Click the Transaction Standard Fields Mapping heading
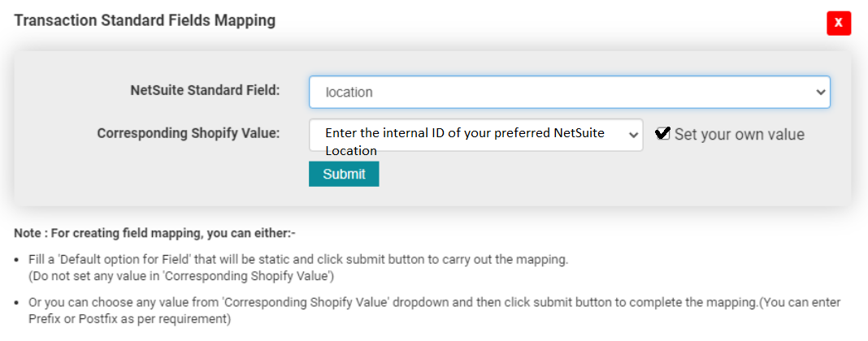The image size is (868, 341). coord(145,20)
